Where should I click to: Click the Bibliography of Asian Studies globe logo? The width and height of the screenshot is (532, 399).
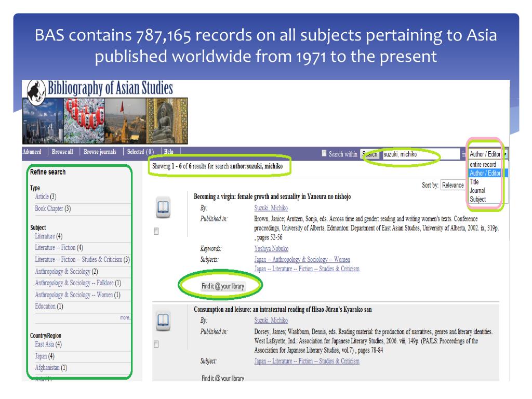[x=36, y=92]
